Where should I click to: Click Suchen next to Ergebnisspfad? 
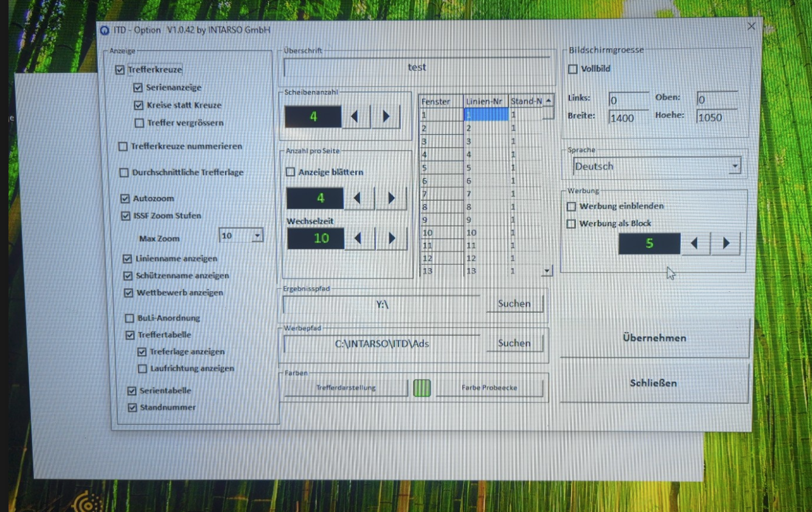pyautogui.click(x=514, y=304)
